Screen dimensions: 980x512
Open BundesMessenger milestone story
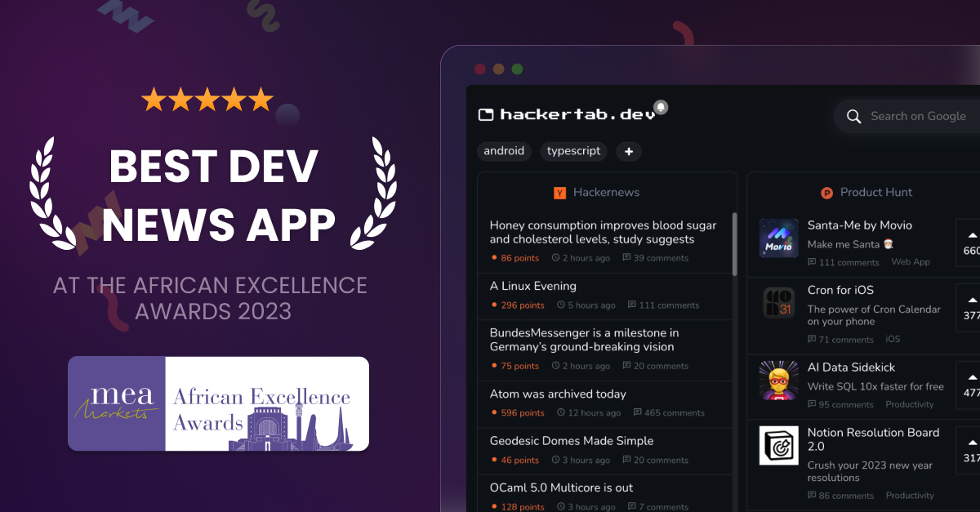584,340
